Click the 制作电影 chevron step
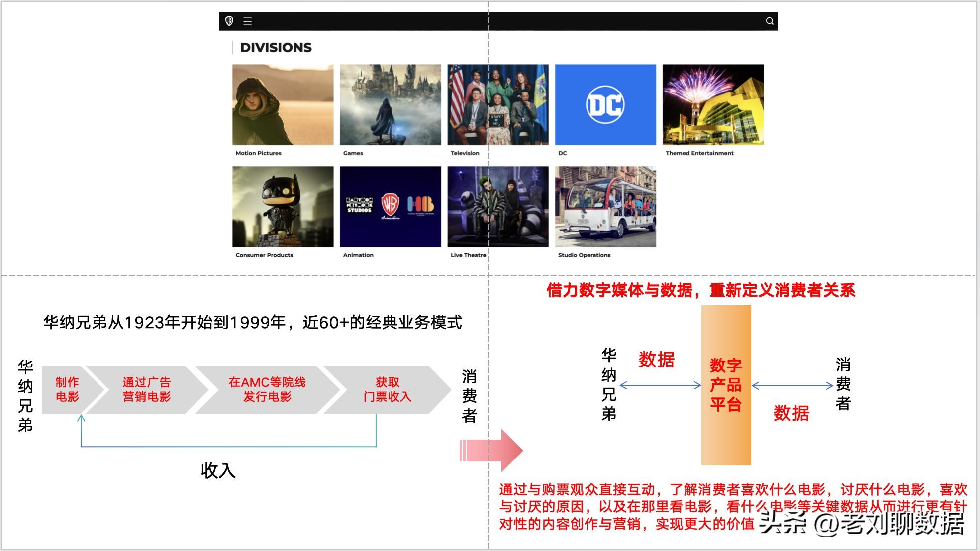Screen dimensions: 980x551 (x=67, y=389)
